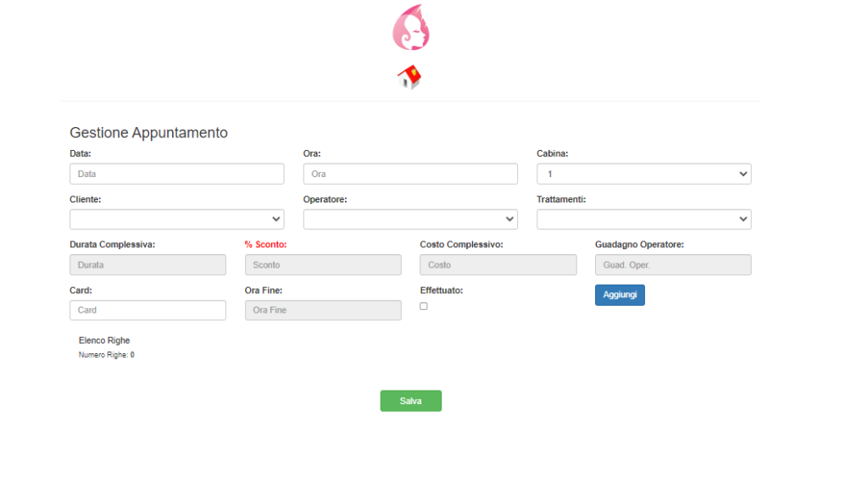868x482 pixels.
Task: Select the Costo Complessivo field
Action: pyautogui.click(x=498, y=265)
